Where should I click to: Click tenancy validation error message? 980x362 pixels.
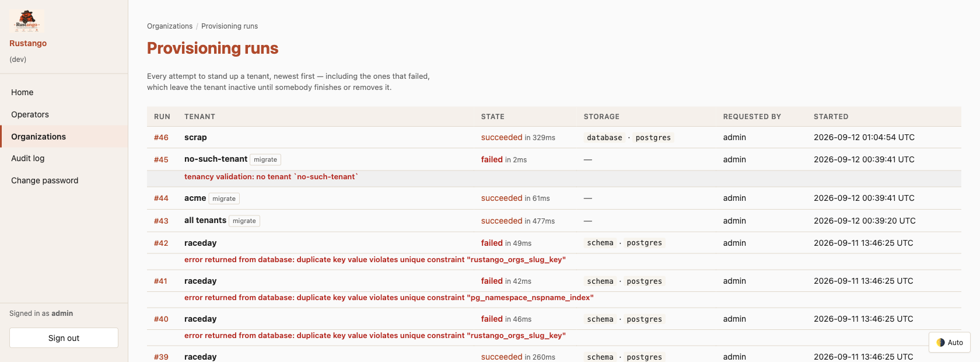(271, 176)
